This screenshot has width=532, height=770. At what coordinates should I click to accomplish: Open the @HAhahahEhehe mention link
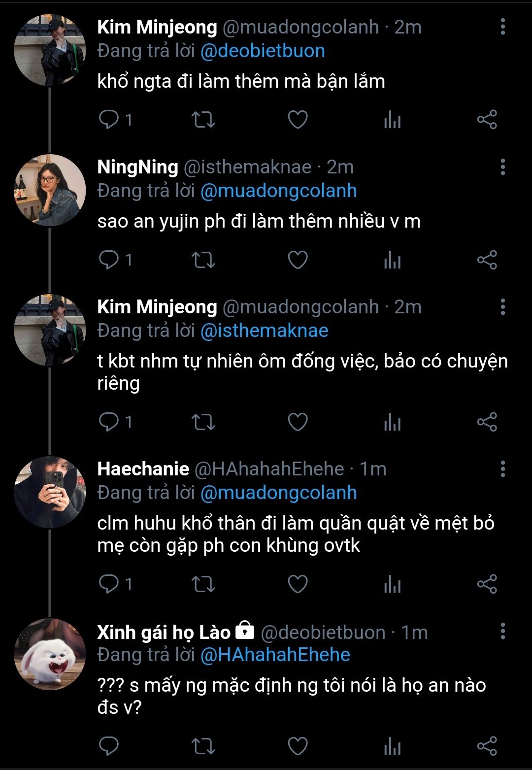[x=275, y=655]
